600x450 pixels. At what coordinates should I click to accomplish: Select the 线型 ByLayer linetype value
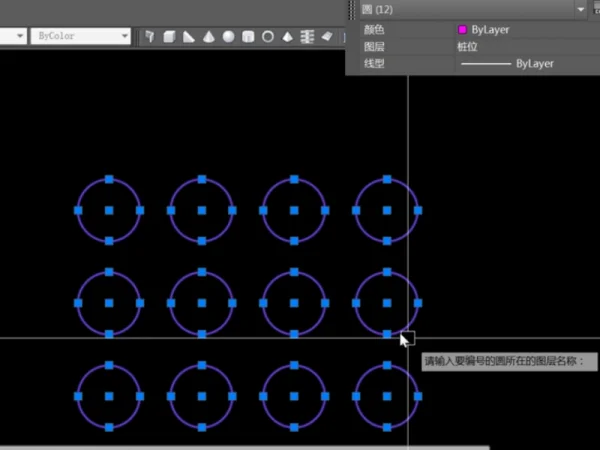coord(507,64)
